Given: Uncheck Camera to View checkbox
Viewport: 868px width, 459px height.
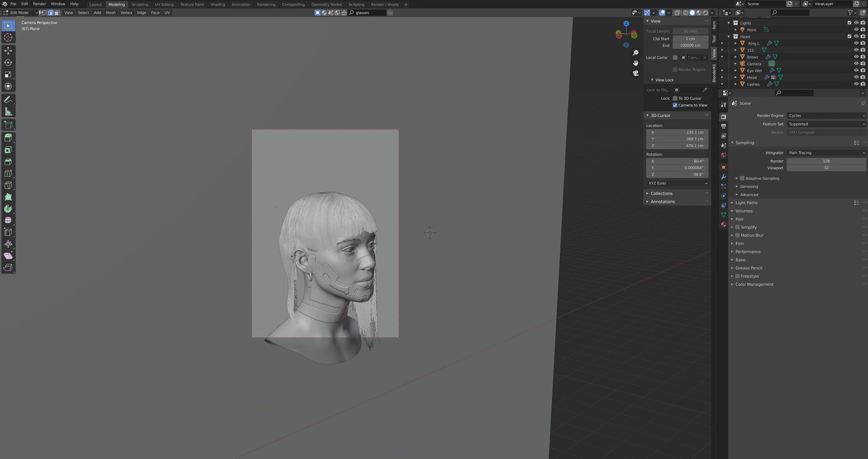Looking at the screenshot, I should point(675,105).
